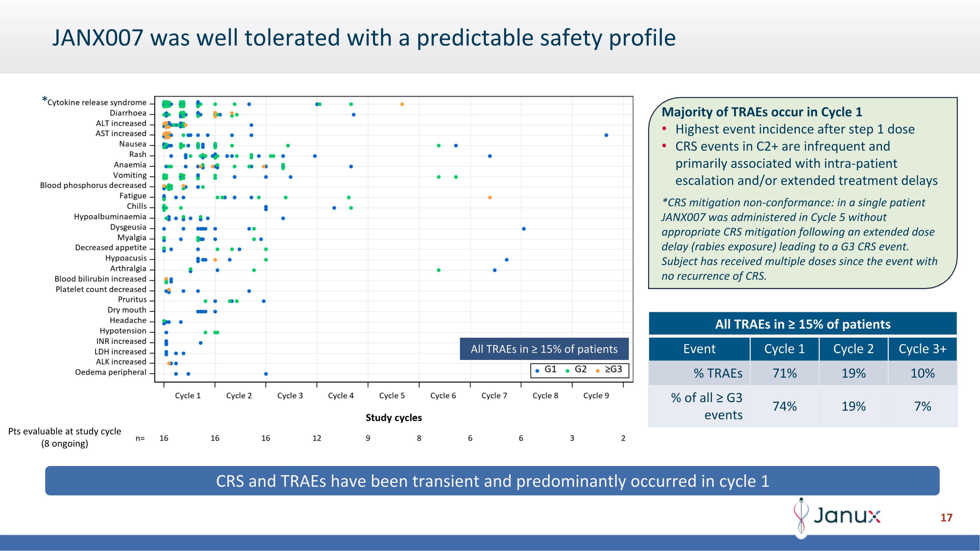
Task: Click the Dysgeusia dot in Cycle 8
Action: pos(524,229)
